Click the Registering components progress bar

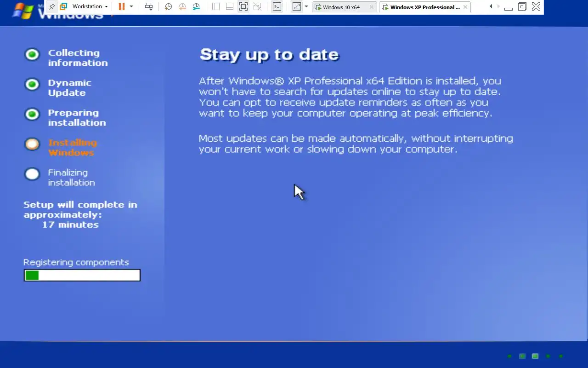click(82, 275)
